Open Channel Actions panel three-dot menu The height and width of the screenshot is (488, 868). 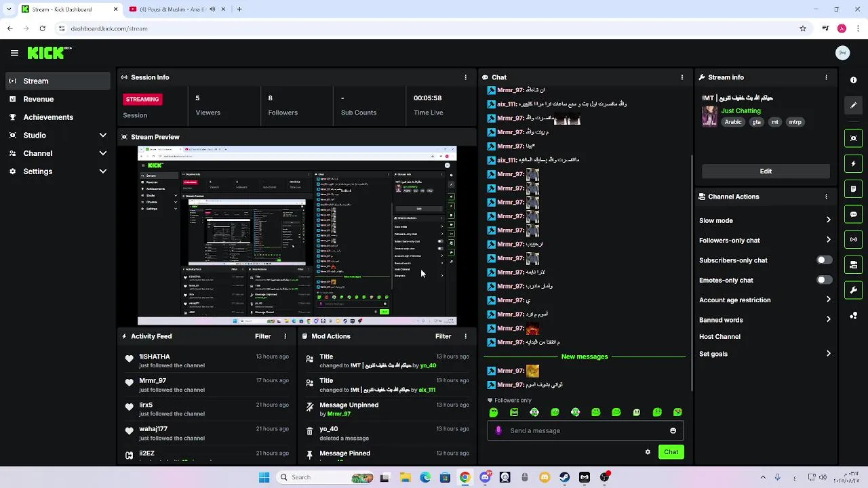(x=826, y=197)
